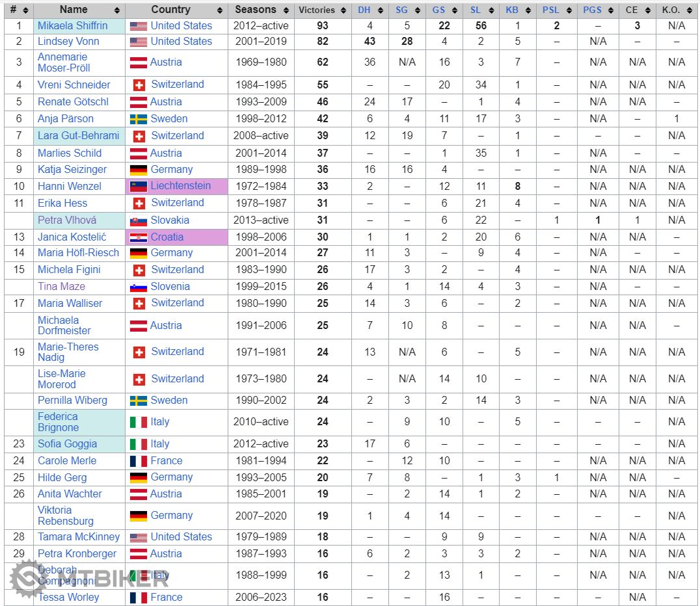Click the Liechtenstein flag icon
Image resolution: width=700 pixels, height=606 pixels.
click(x=138, y=186)
